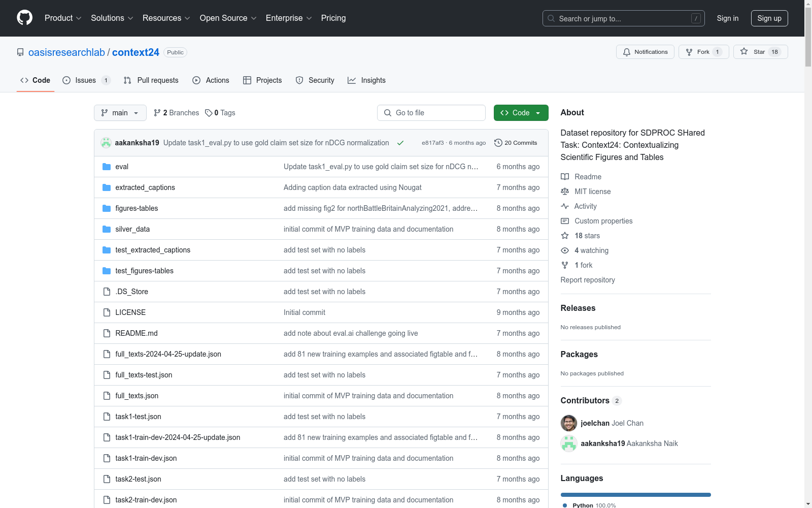Click the test_extracted_captions folder icon
Screen dimensions: 812x508
[x=107, y=250]
